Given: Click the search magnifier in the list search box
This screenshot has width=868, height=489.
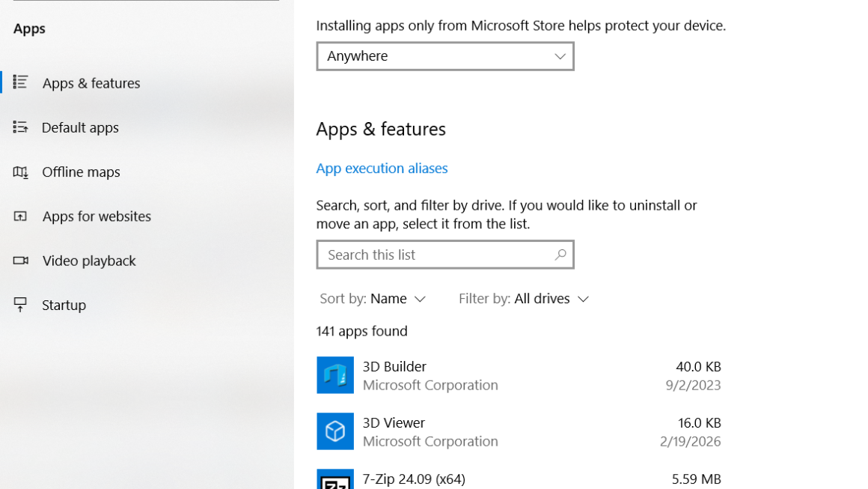Looking at the screenshot, I should [x=560, y=255].
